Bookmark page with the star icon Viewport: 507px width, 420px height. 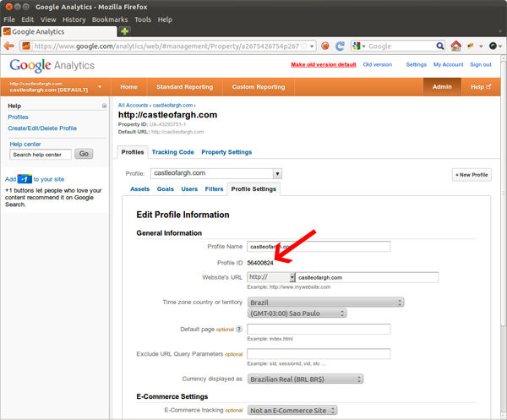coord(304,46)
